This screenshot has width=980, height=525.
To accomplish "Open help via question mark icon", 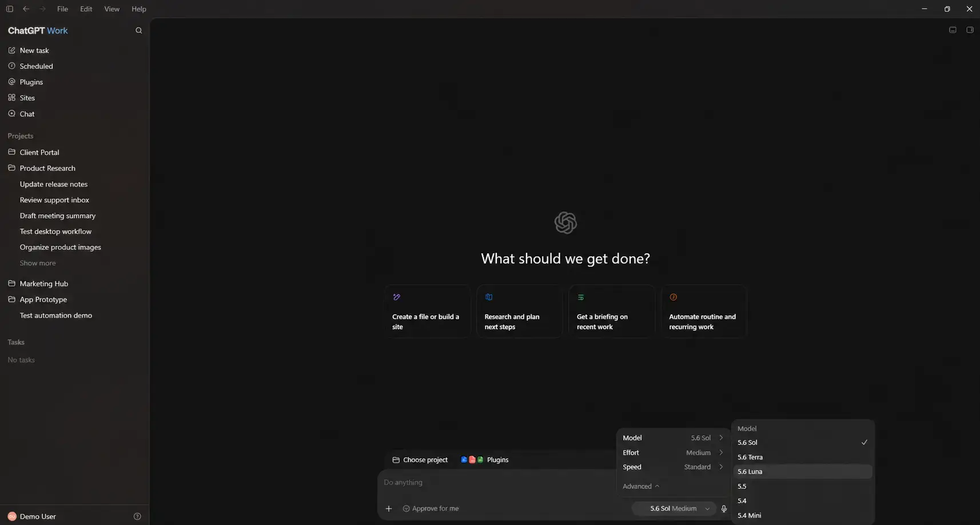I will pyautogui.click(x=137, y=516).
